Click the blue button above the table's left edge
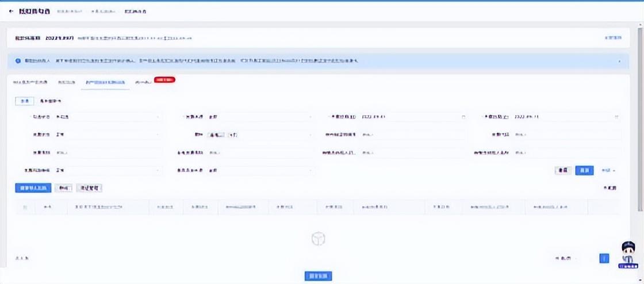Viewport: 644px width, 284px height. (33, 188)
